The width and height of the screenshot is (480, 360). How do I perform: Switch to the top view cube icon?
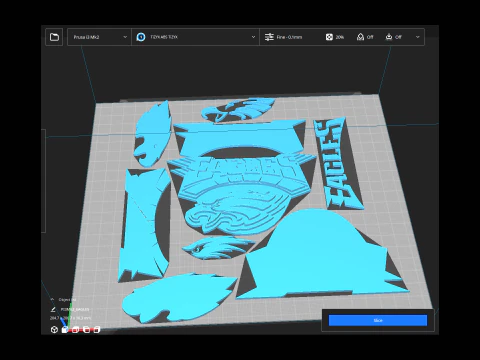[75, 330]
